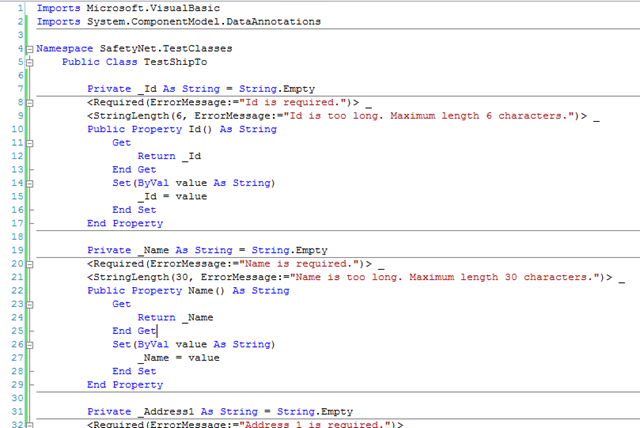The image size is (640, 428).
Task: Collapse the Set block on line 14
Action: pyautogui.click(x=29, y=184)
